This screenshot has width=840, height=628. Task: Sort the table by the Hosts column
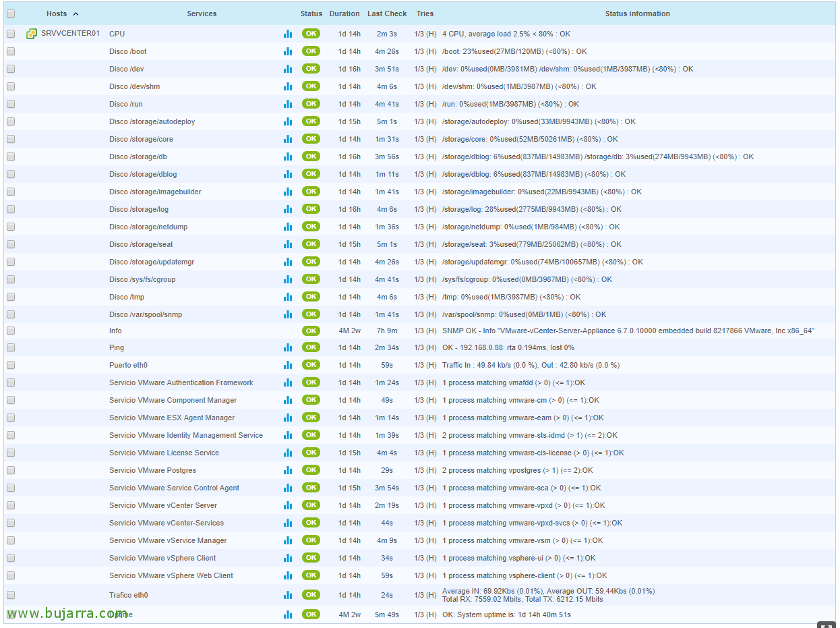[57, 13]
